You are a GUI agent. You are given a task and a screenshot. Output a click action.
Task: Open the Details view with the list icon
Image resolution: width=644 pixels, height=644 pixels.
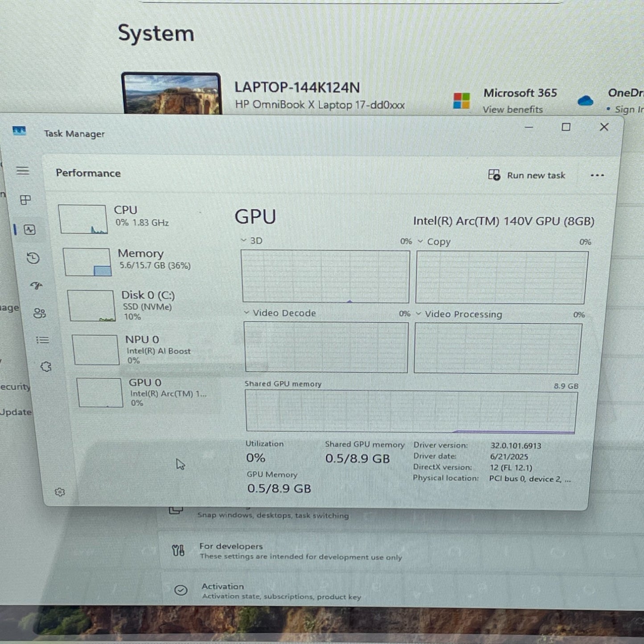pos(42,340)
